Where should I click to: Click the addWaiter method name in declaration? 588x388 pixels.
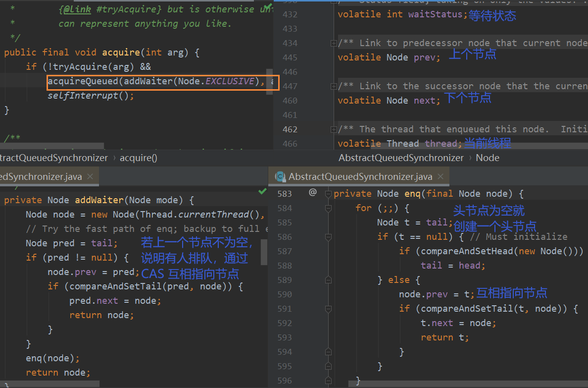point(99,200)
